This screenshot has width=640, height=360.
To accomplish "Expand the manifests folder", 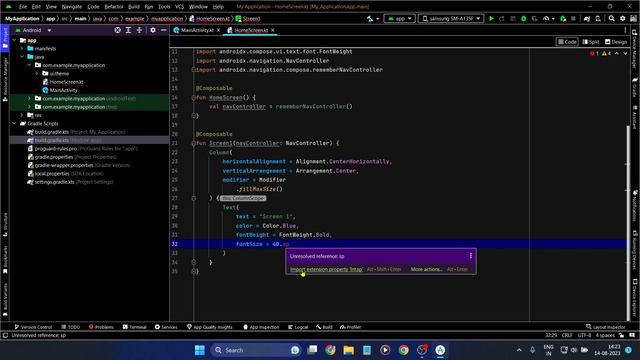I will 22,49.
